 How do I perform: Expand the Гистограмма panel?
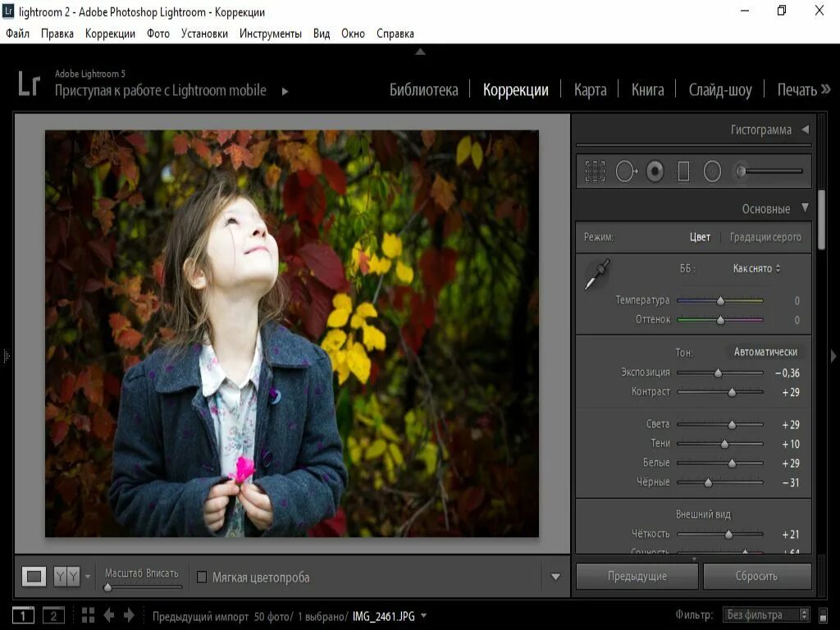[805, 130]
